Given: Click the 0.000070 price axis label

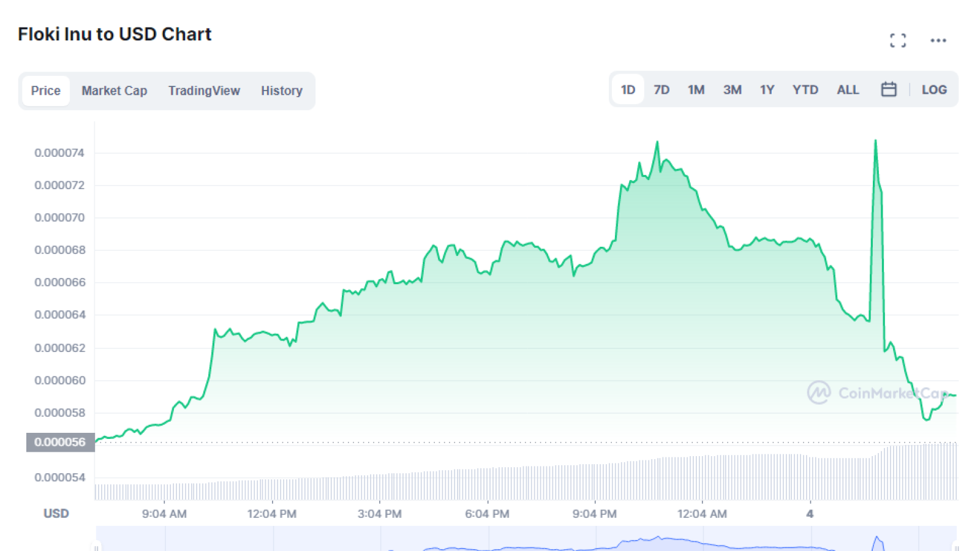Looking at the screenshot, I should tap(59, 217).
